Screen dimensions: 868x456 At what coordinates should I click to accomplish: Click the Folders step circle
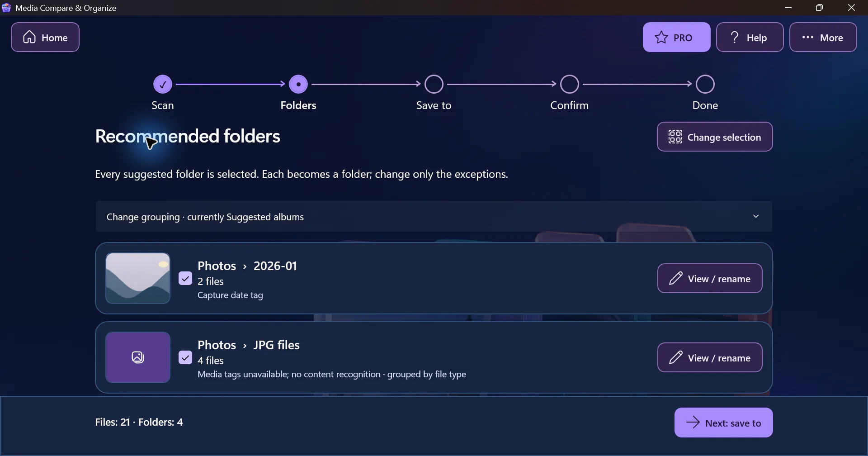(x=298, y=84)
